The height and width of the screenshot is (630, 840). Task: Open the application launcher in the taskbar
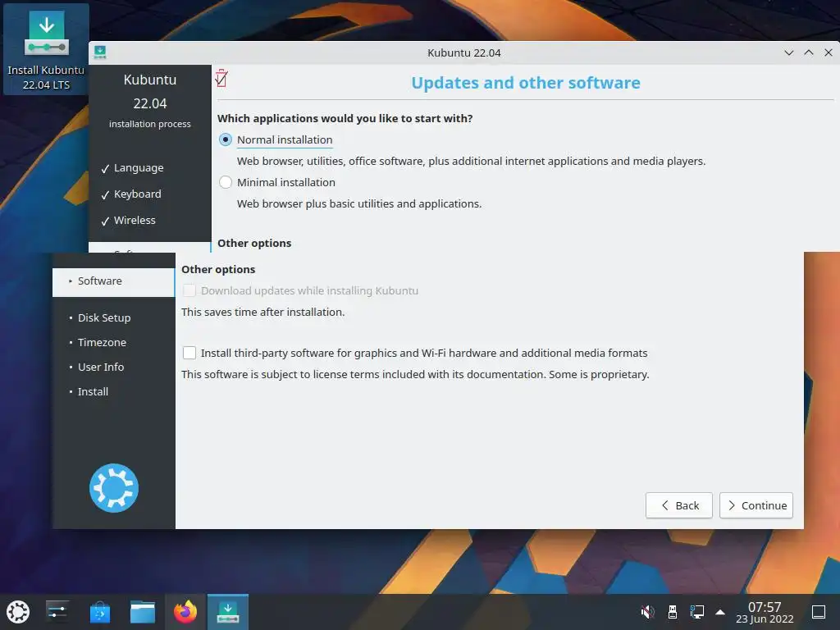18,612
